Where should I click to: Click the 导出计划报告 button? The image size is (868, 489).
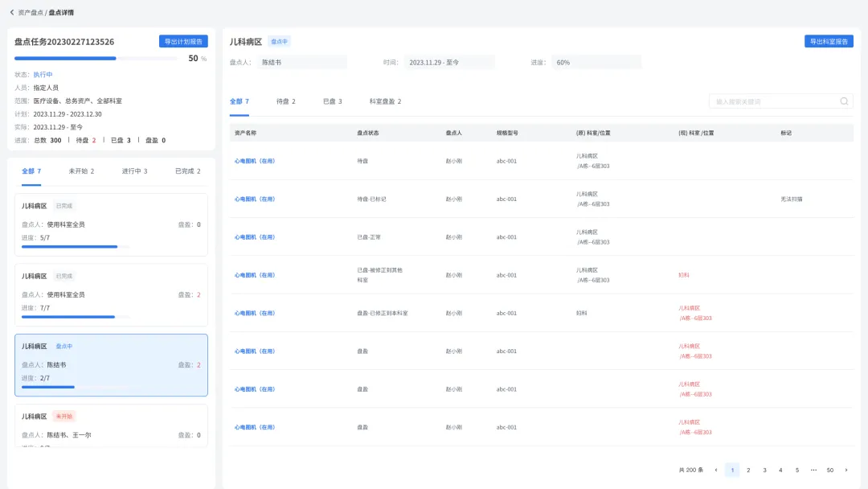183,42
